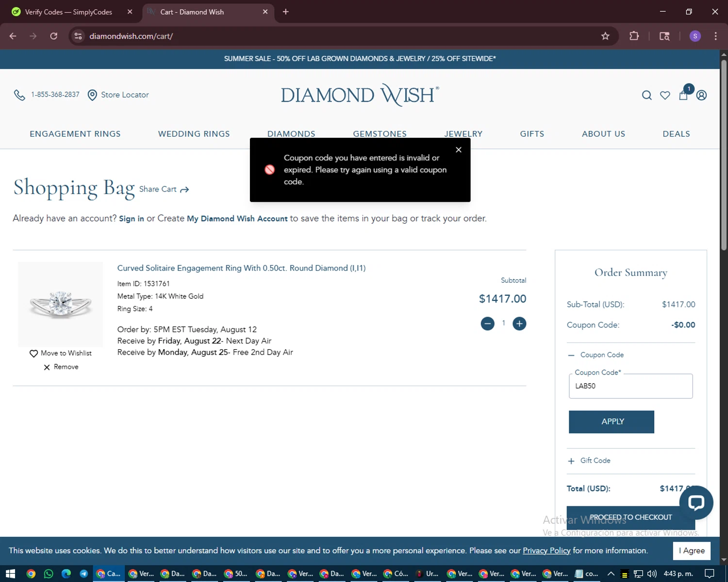Open the Chrome profile avatar S
Image resolution: width=728 pixels, height=582 pixels.
click(x=695, y=36)
